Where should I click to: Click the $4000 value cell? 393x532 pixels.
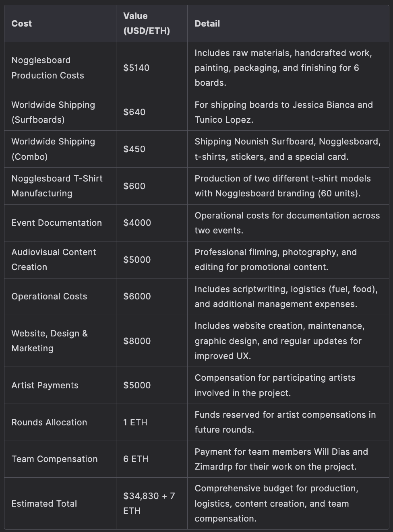(137, 223)
